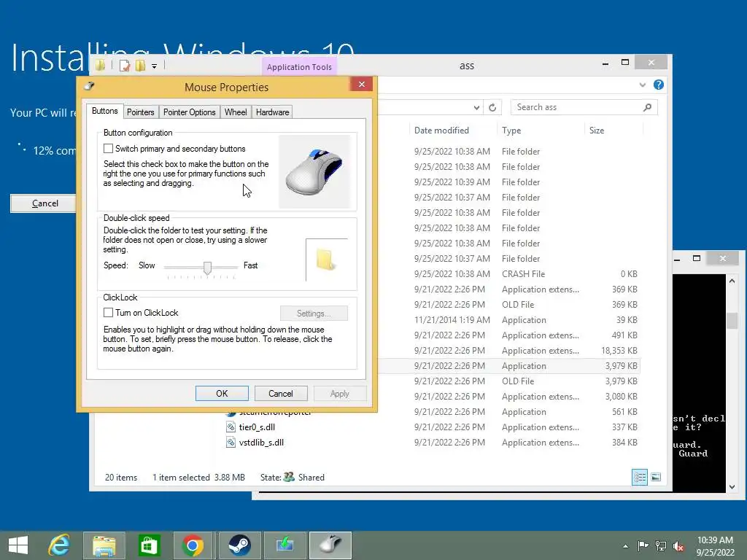The image size is (747, 560).
Task: Open the Explorer help question mark icon
Action: click(x=659, y=85)
